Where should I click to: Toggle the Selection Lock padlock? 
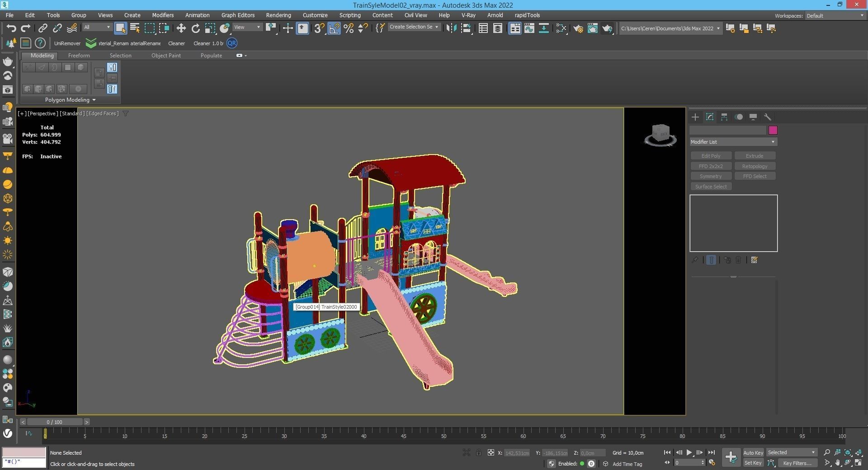pyautogui.click(x=478, y=452)
